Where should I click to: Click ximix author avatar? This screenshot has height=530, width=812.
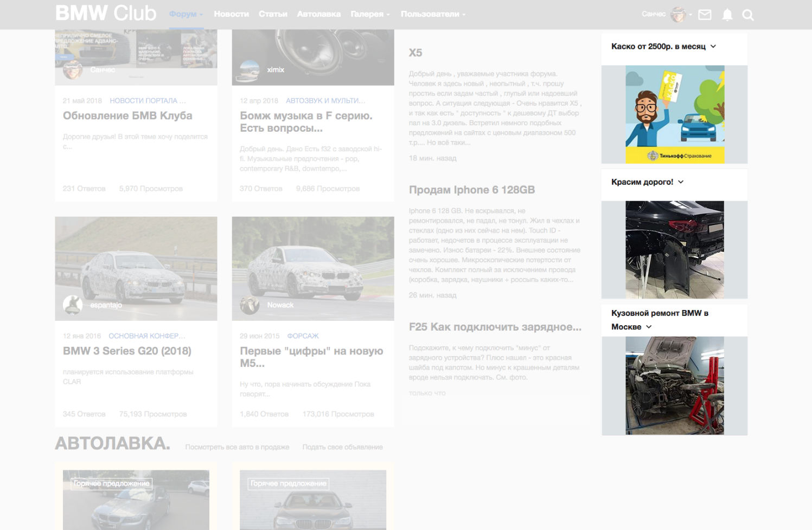pos(250,70)
